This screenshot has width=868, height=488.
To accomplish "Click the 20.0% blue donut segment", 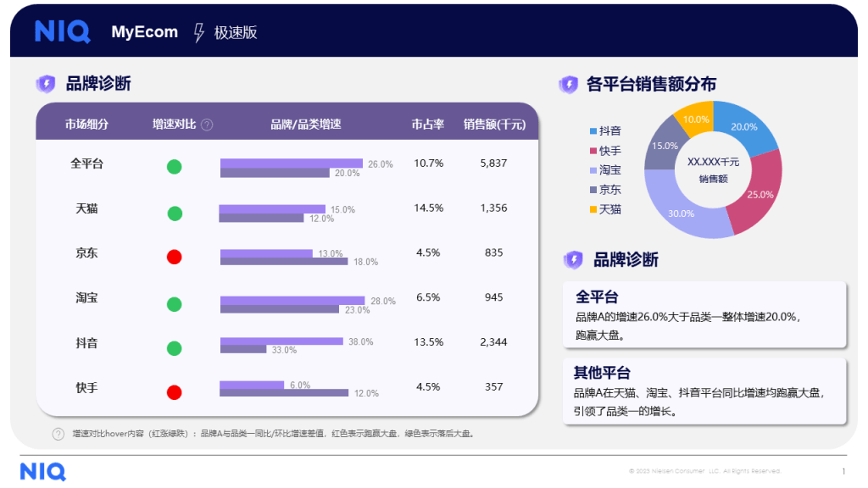I will [x=743, y=127].
